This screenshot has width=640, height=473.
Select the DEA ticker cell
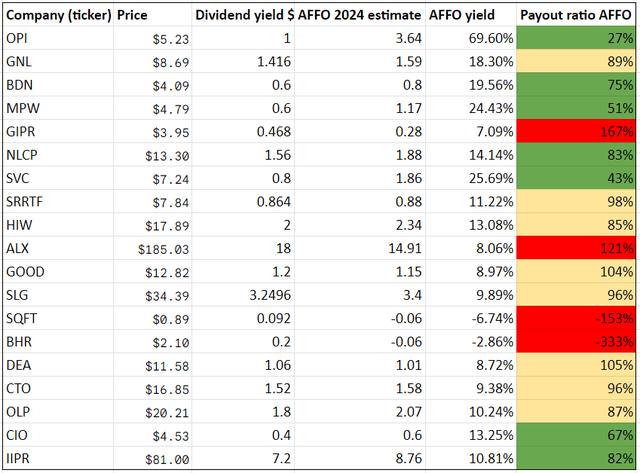[x=58, y=365]
